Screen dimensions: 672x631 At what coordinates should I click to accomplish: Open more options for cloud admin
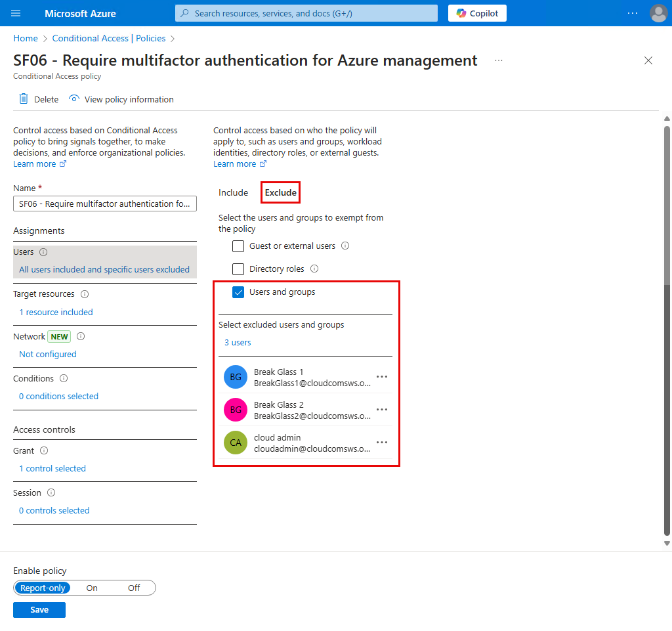point(381,443)
